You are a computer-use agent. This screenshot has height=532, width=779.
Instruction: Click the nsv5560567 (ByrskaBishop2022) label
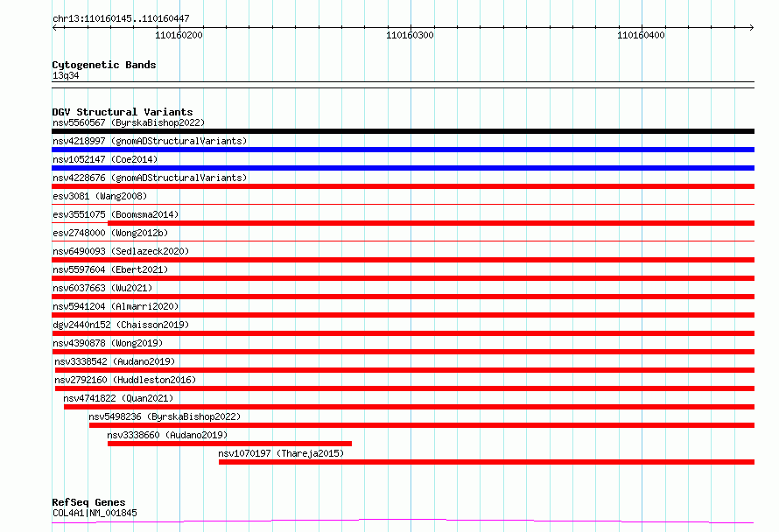128,122
